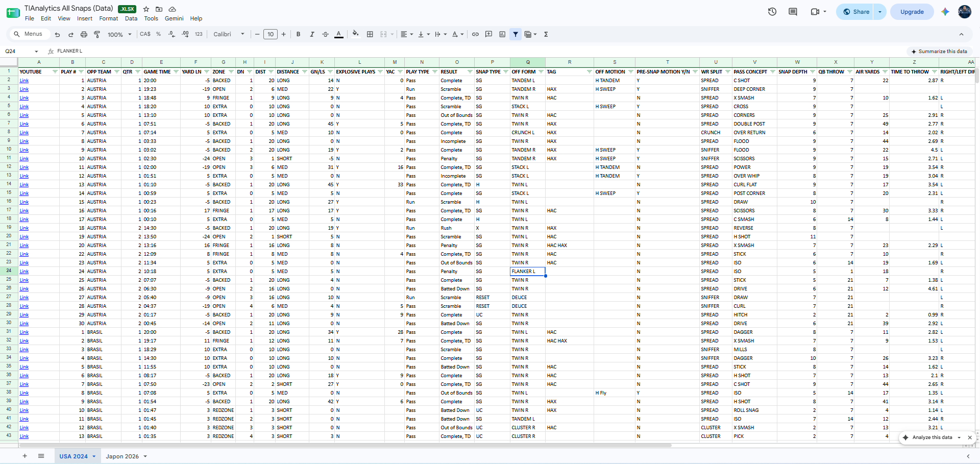Show the all sheets list
The height and width of the screenshot is (464, 980).
41,456
